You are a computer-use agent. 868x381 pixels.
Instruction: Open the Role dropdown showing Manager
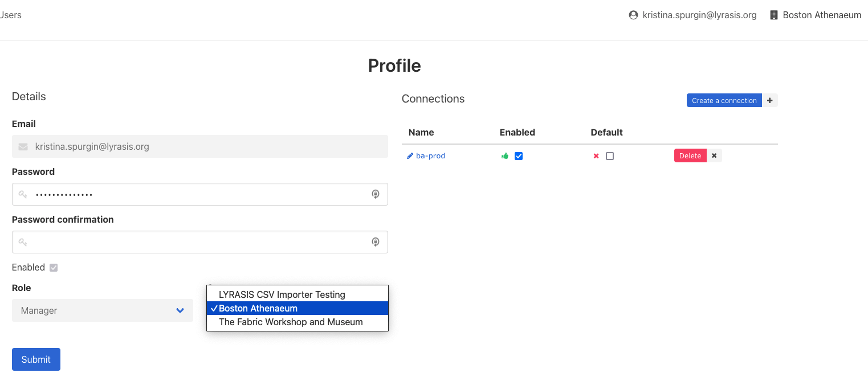click(102, 310)
